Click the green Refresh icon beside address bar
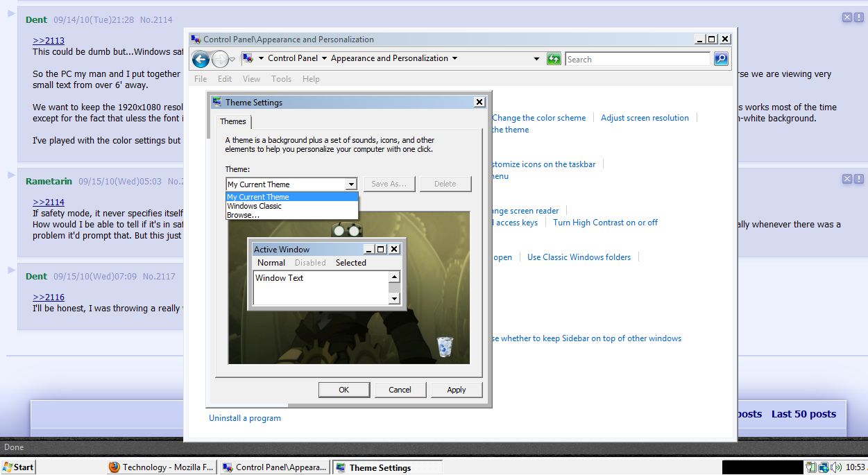This screenshot has width=868, height=475. (553, 59)
